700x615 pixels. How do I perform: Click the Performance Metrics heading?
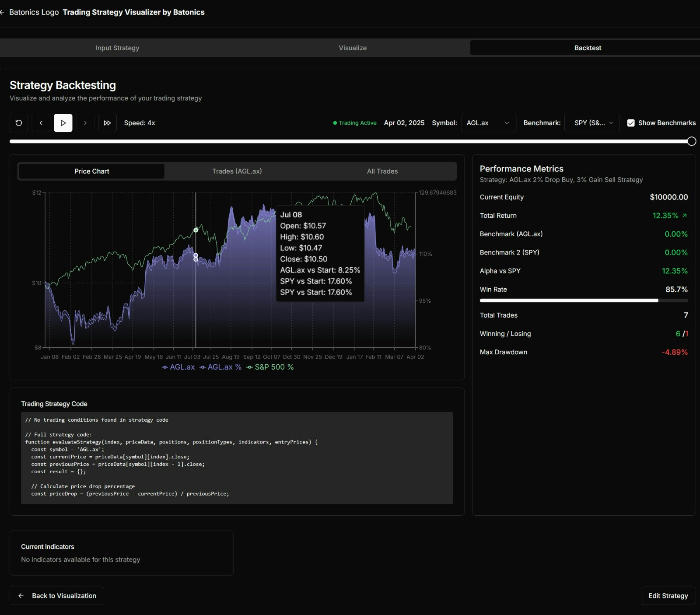point(521,169)
